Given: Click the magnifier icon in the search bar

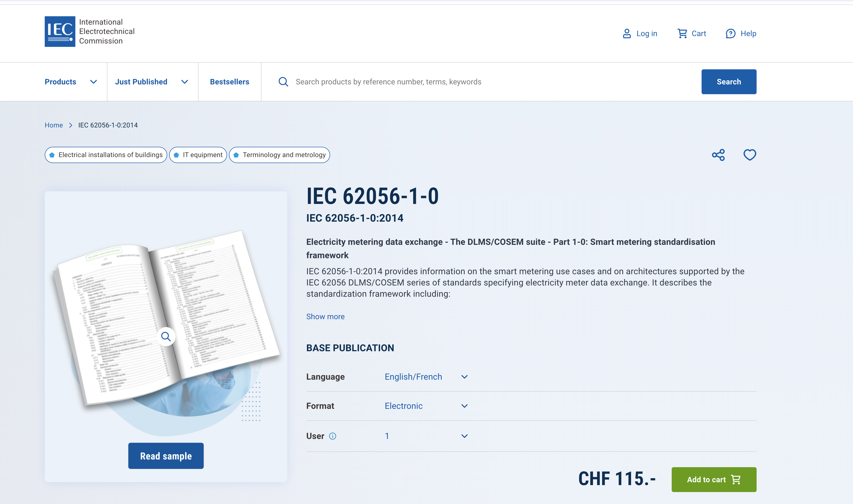Looking at the screenshot, I should tap(283, 82).
